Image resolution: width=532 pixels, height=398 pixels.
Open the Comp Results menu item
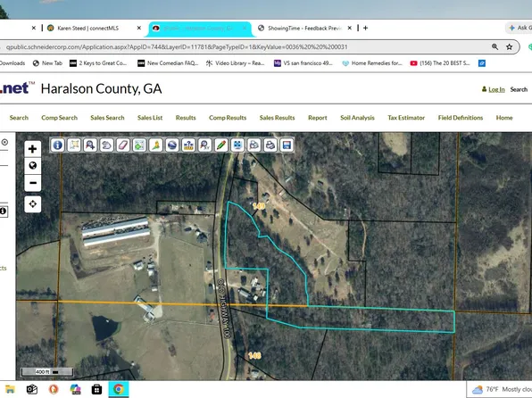pyautogui.click(x=228, y=118)
